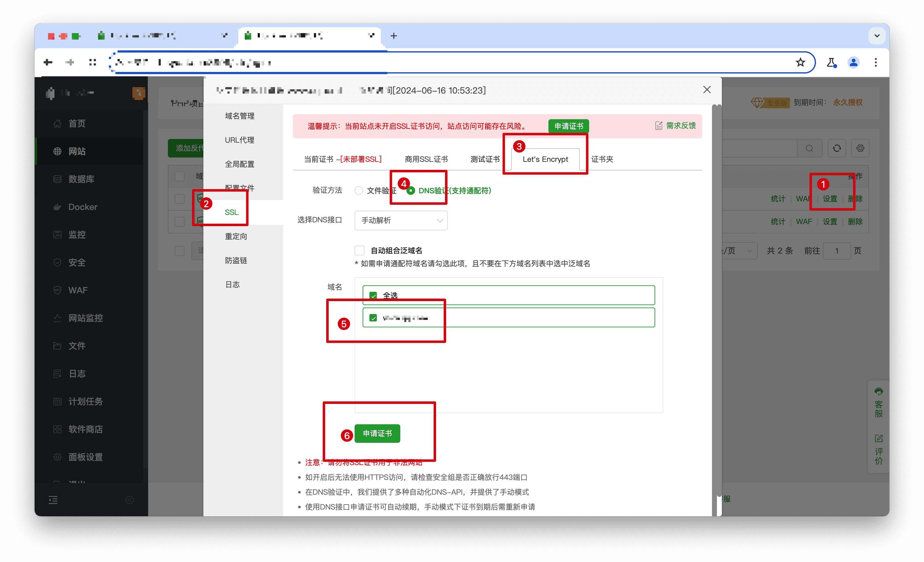Image resolution: width=924 pixels, height=562 pixels.
Task: Select 网站 websites in sidebar
Action: tap(77, 151)
